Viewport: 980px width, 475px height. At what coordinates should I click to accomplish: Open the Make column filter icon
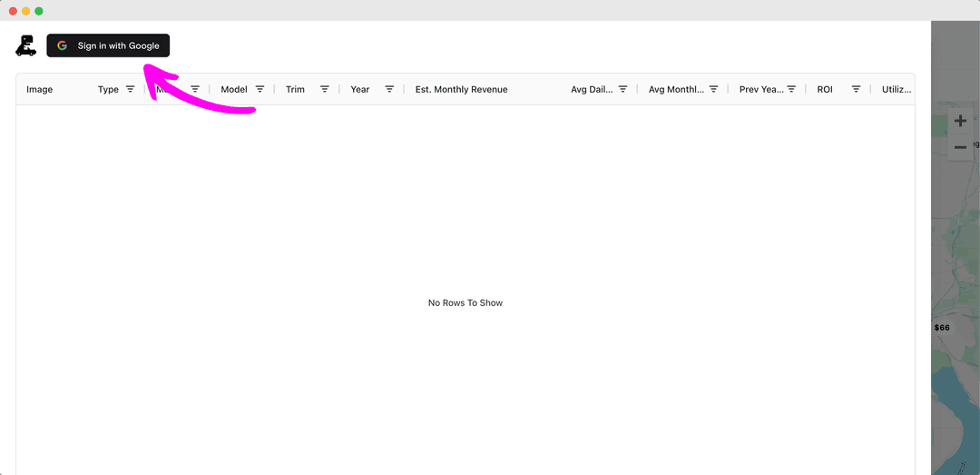(195, 89)
